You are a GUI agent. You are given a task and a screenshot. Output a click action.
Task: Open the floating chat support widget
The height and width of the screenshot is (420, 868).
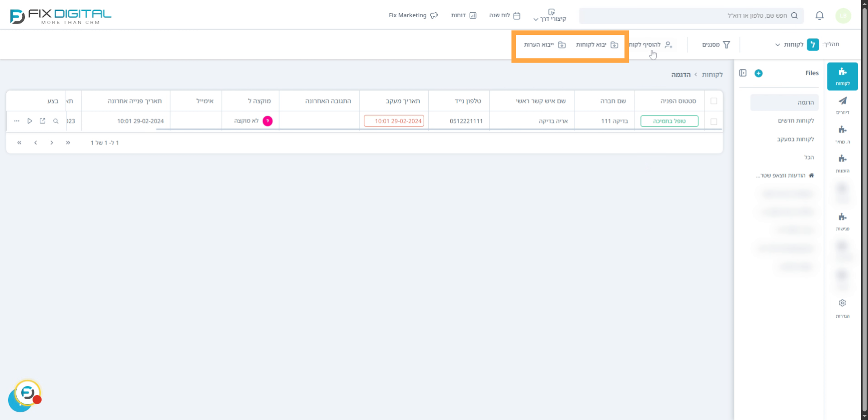(x=27, y=394)
